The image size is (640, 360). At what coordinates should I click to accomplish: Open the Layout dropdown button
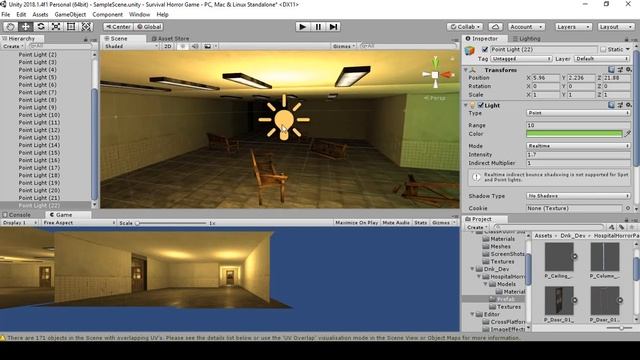[616, 27]
